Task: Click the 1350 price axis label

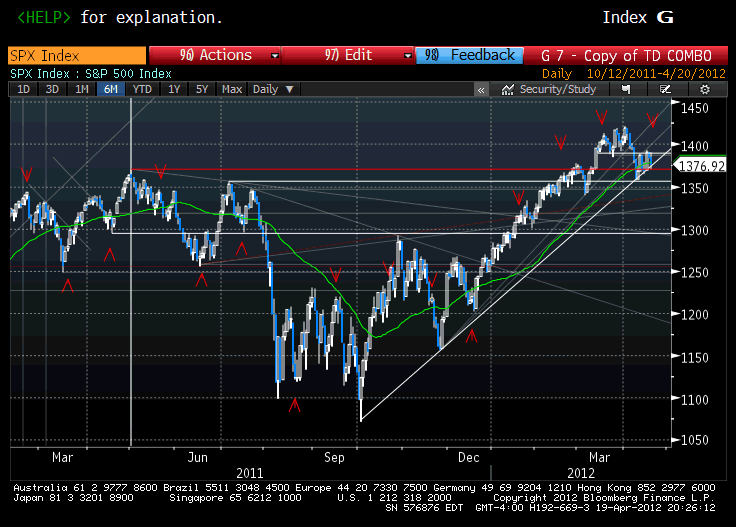Action: click(x=695, y=188)
